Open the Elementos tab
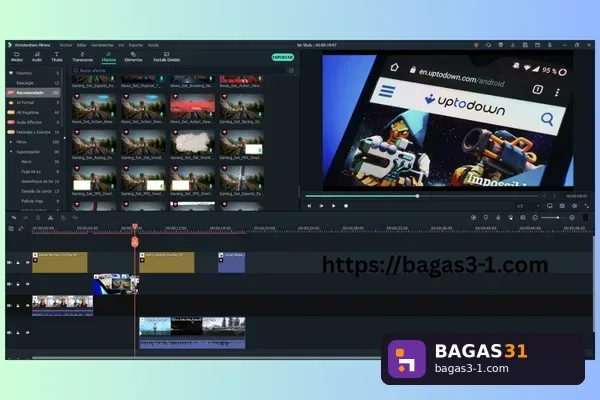 [133, 57]
